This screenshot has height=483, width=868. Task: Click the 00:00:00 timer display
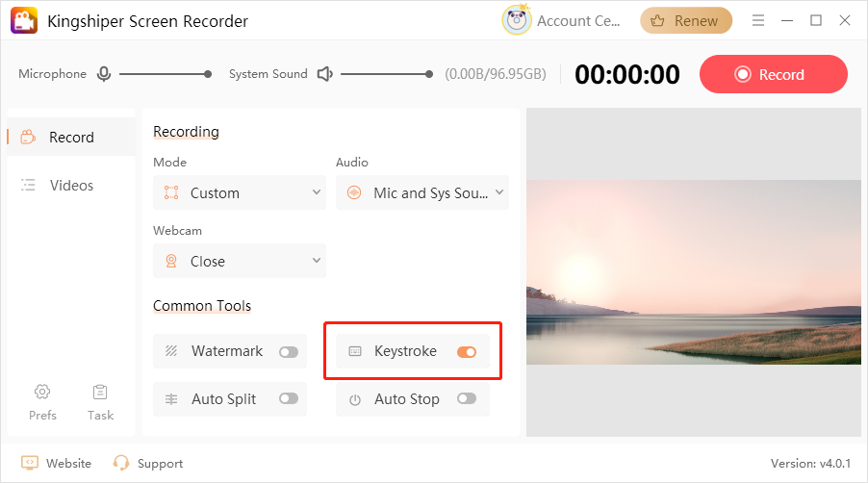click(x=627, y=74)
